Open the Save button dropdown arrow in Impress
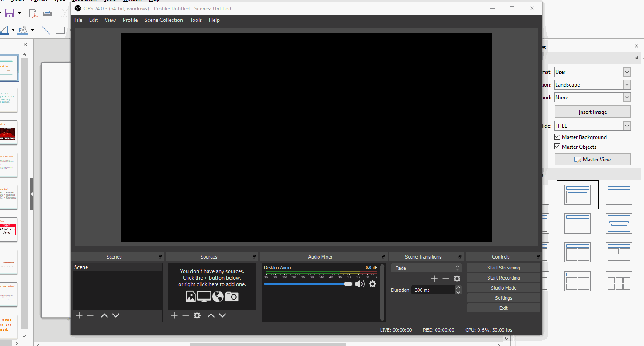 click(20, 13)
